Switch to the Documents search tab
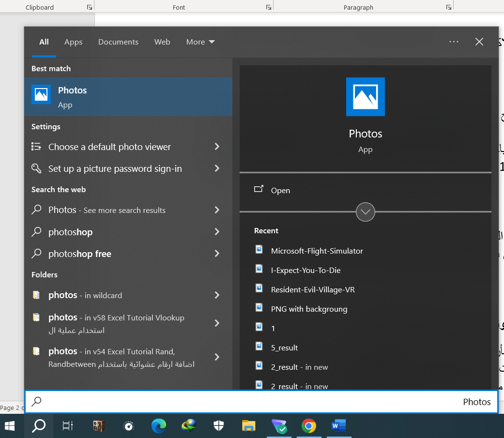The image size is (504, 438). pos(118,42)
